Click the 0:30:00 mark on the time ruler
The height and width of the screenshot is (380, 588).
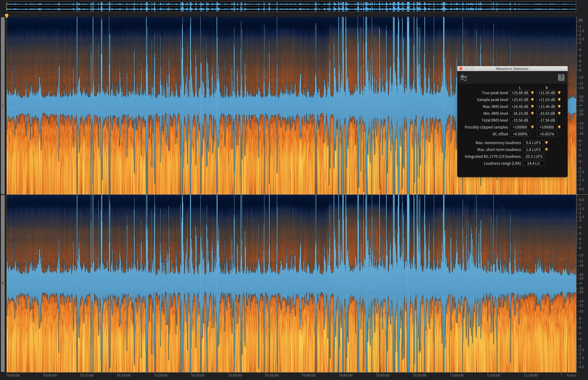(x=235, y=375)
